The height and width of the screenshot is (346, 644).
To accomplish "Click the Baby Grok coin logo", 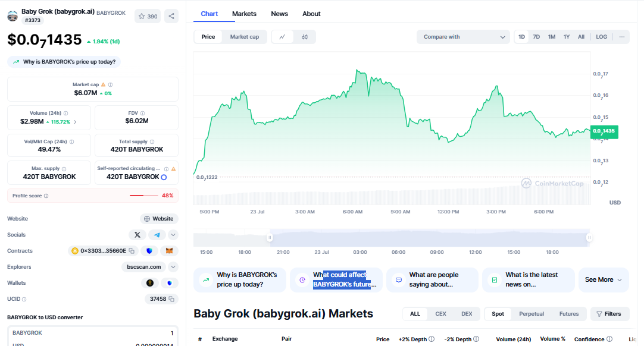I will point(12,16).
